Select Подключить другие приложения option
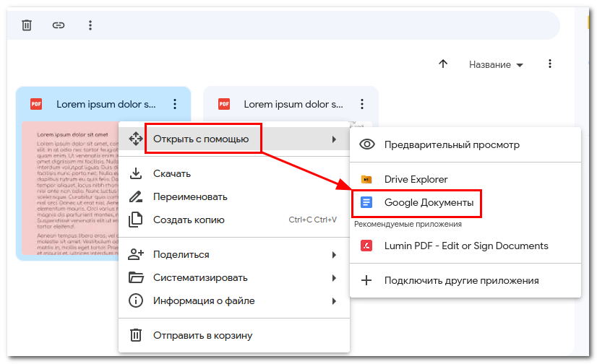The image size is (597, 364). (465, 281)
